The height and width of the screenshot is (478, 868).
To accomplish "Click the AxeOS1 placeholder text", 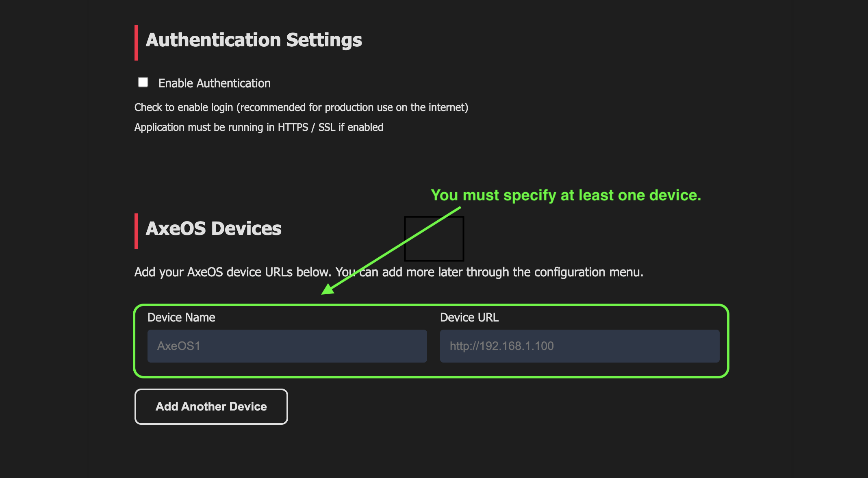I will pyautogui.click(x=179, y=346).
